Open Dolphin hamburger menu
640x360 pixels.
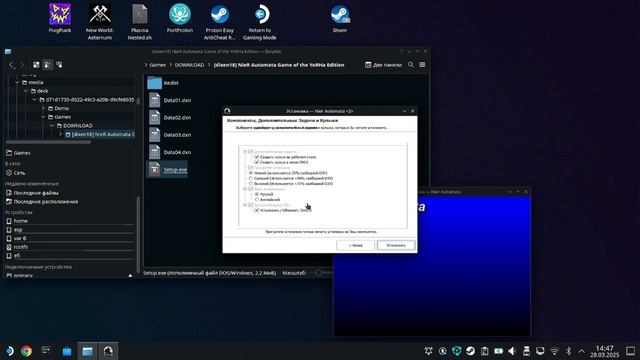(x=422, y=65)
